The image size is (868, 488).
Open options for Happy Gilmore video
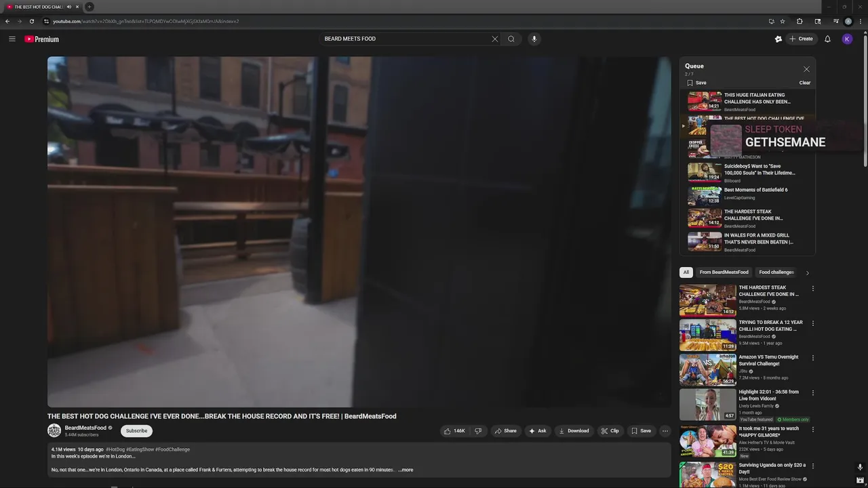(813, 429)
